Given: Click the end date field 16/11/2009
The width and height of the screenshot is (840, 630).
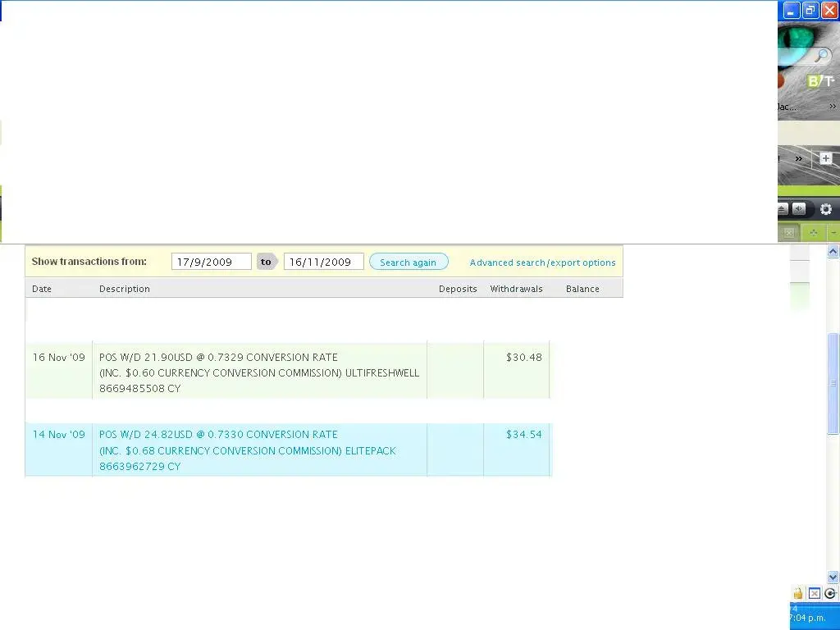Looking at the screenshot, I should (x=323, y=262).
